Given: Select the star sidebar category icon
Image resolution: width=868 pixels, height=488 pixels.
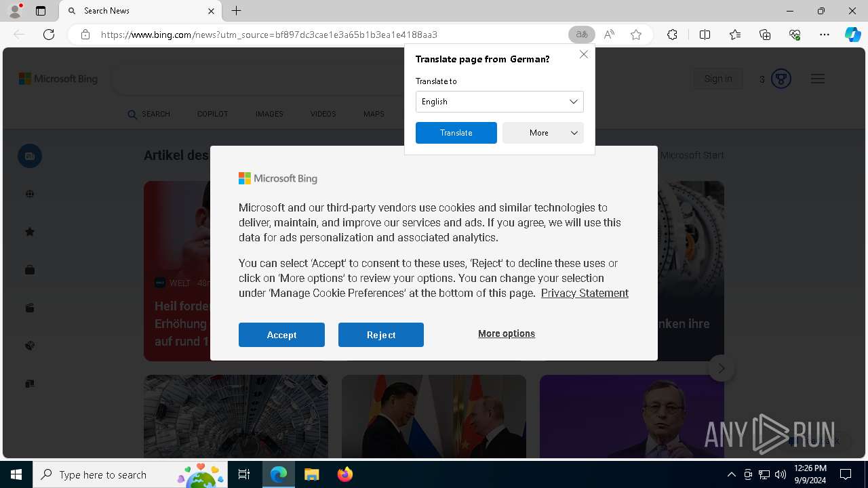Looking at the screenshot, I should (x=30, y=232).
